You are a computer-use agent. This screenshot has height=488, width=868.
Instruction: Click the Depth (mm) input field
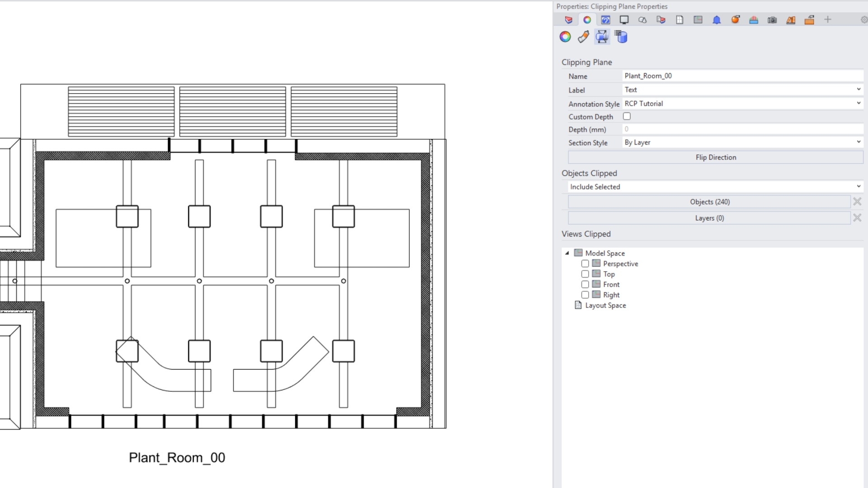743,129
